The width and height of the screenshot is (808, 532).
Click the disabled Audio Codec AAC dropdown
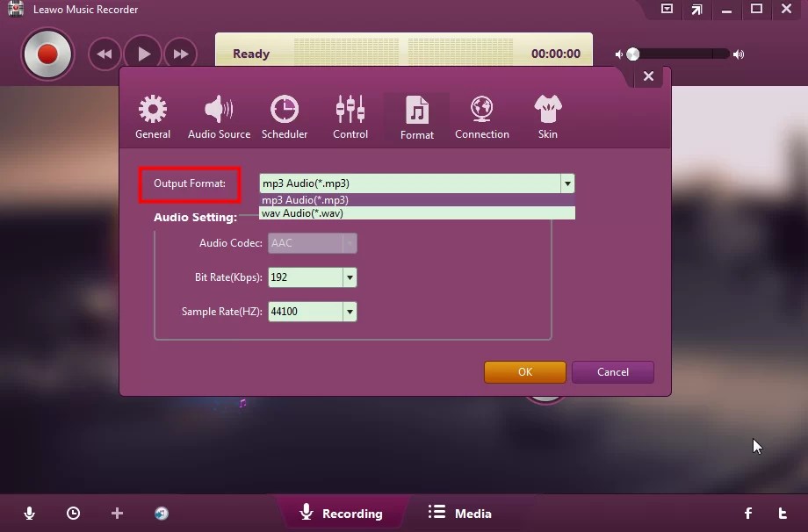313,243
